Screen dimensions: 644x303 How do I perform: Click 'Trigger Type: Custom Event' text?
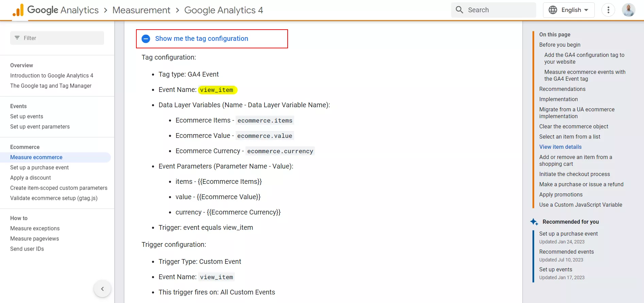(200, 261)
